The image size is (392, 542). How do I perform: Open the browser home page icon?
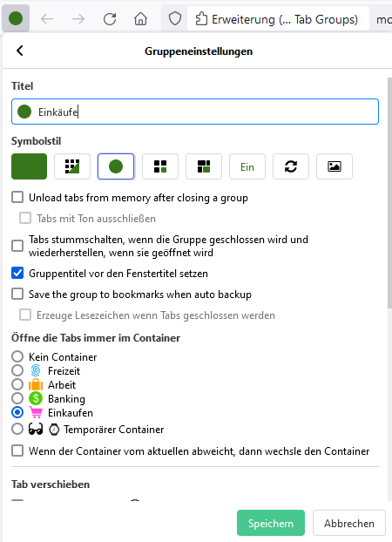(140, 18)
